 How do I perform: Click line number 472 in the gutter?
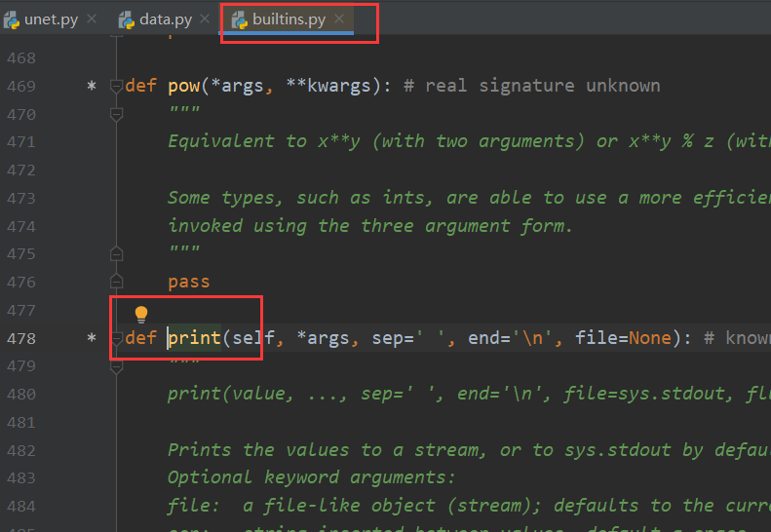[x=21, y=171]
